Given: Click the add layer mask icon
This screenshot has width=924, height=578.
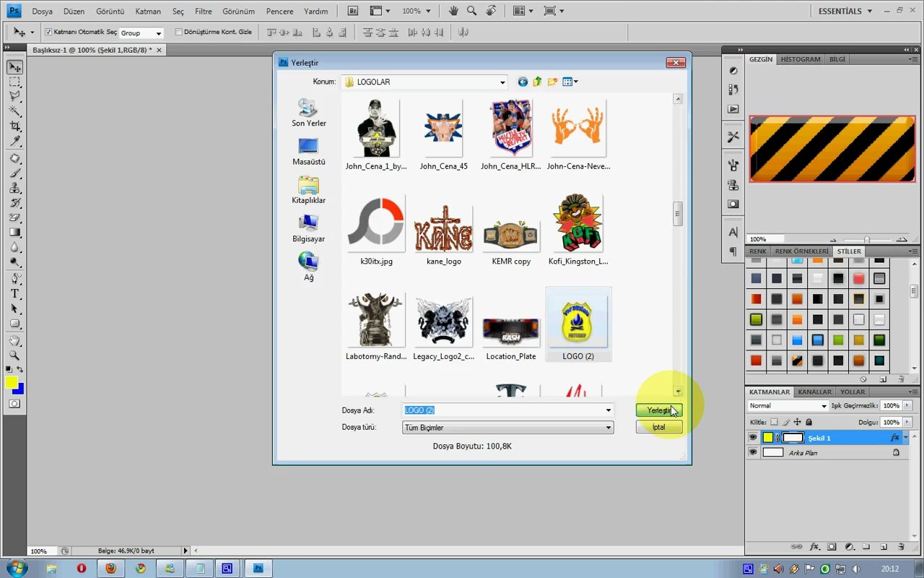Looking at the screenshot, I should coord(832,547).
